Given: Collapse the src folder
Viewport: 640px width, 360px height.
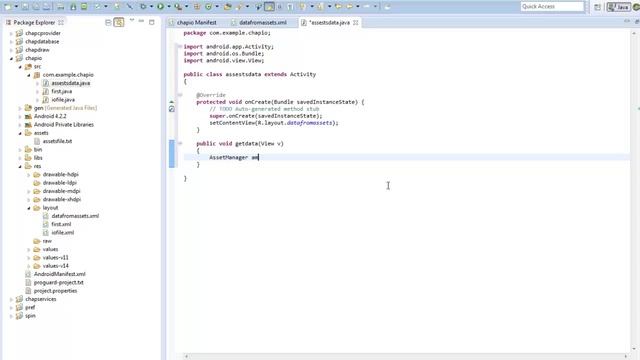Looking at the screenshot, I should (x=20, y=67).
